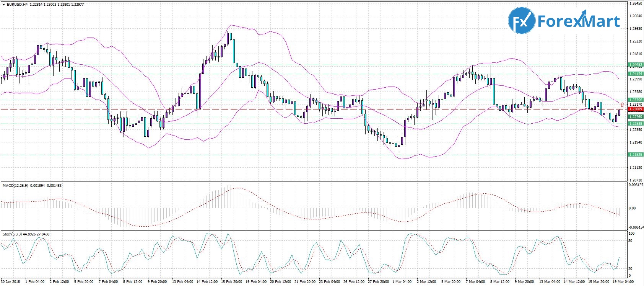Click the red up-arrow signal marker

coord(622,105)
